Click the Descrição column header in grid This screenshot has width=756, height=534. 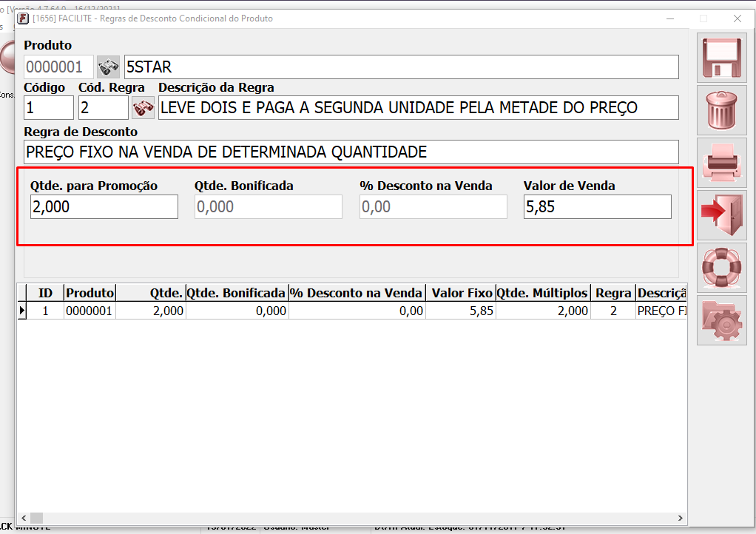click(x=661, y=293)
